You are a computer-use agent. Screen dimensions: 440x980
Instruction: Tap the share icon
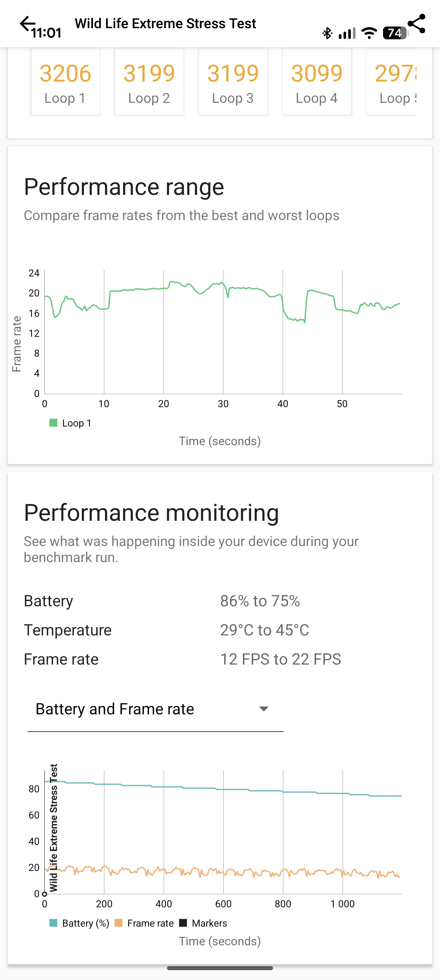(x=416, y=24)
